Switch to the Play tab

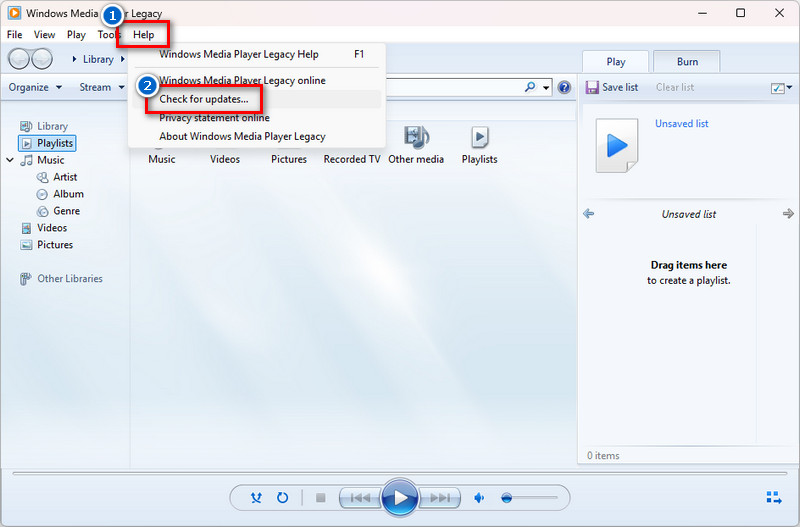(x=616, y=62)
